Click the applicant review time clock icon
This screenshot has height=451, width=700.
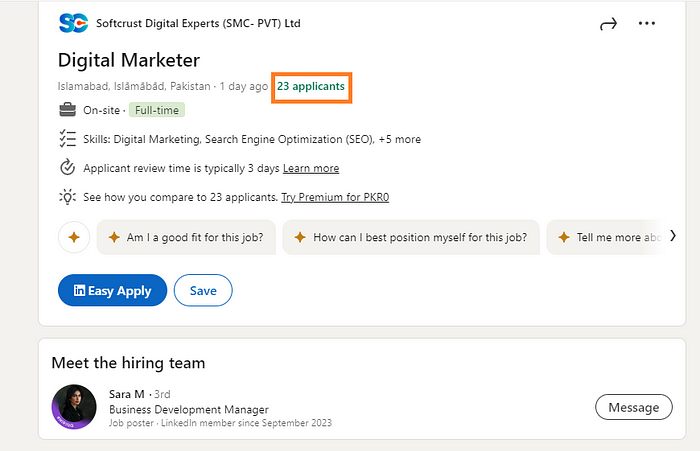point(67,167)
